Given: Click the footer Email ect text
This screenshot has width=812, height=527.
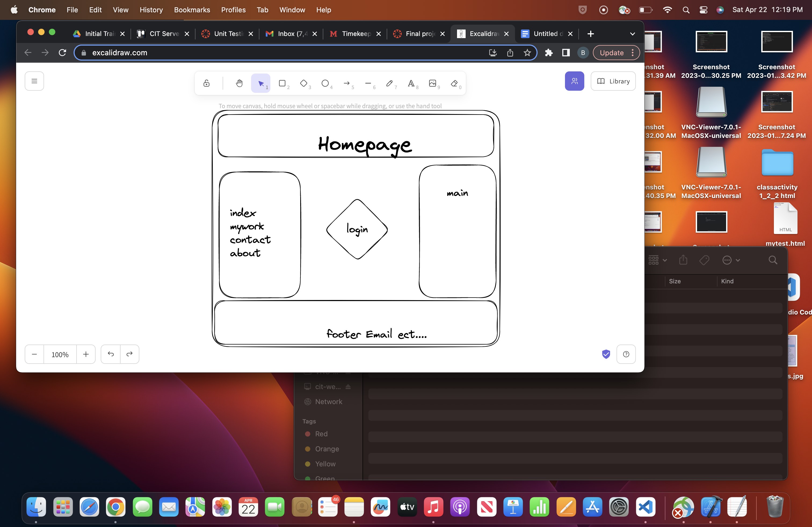Looking at the screenshot, I should click(x=377, y=334).
